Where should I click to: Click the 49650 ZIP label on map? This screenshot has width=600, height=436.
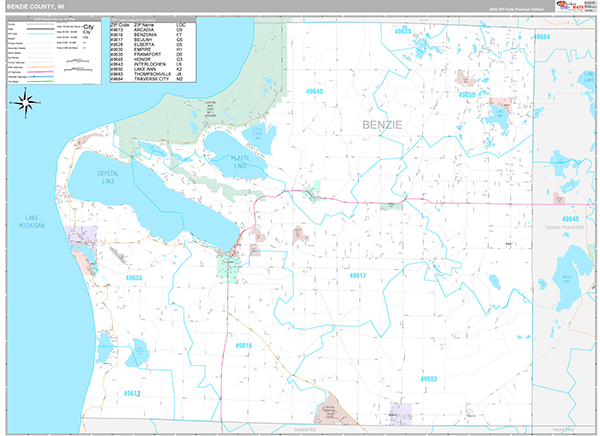pyautogui.click(x=467, y=95)
